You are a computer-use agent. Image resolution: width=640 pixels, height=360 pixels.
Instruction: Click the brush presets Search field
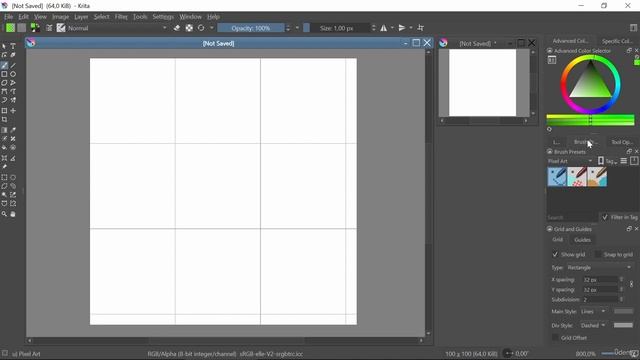pyautogui.click(x=572, y=218)
